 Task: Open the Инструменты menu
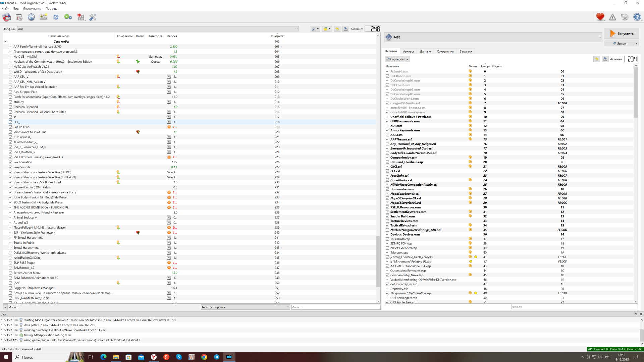tap(32, 8)
